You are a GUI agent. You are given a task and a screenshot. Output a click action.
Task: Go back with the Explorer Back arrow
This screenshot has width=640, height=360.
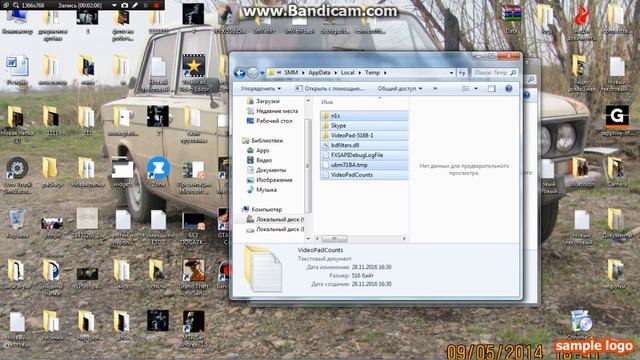240,73
